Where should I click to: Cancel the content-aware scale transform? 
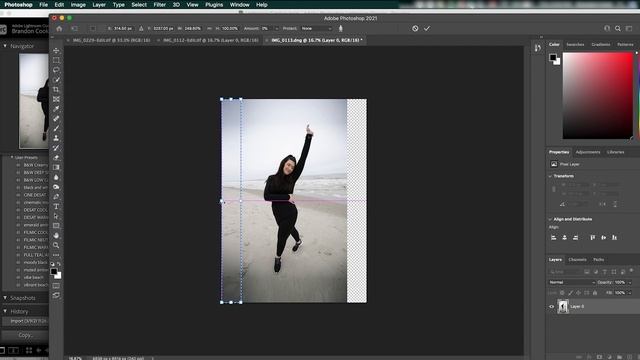(415, 29)
